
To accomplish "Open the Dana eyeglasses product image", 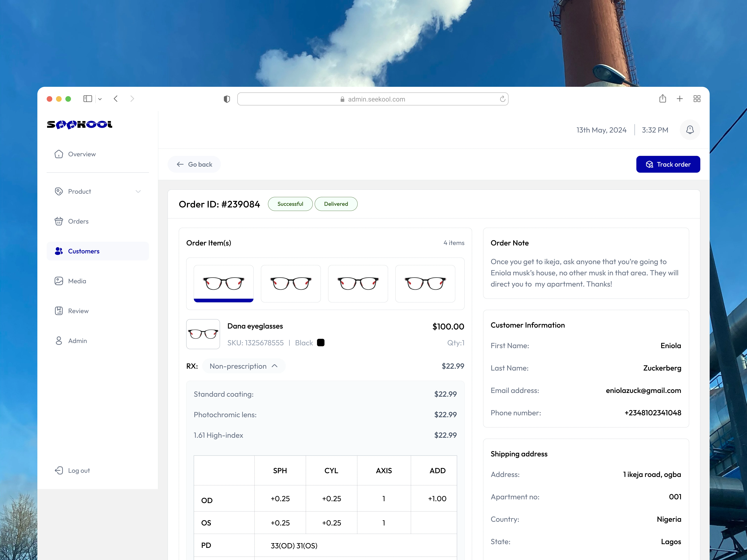I will click(203, 334).
